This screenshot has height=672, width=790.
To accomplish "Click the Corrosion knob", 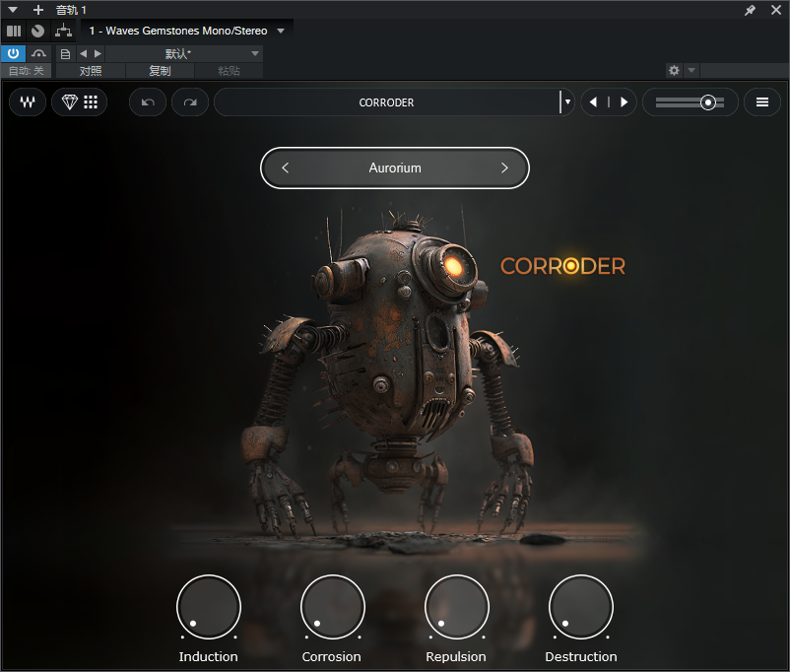I will coord(333,607).
